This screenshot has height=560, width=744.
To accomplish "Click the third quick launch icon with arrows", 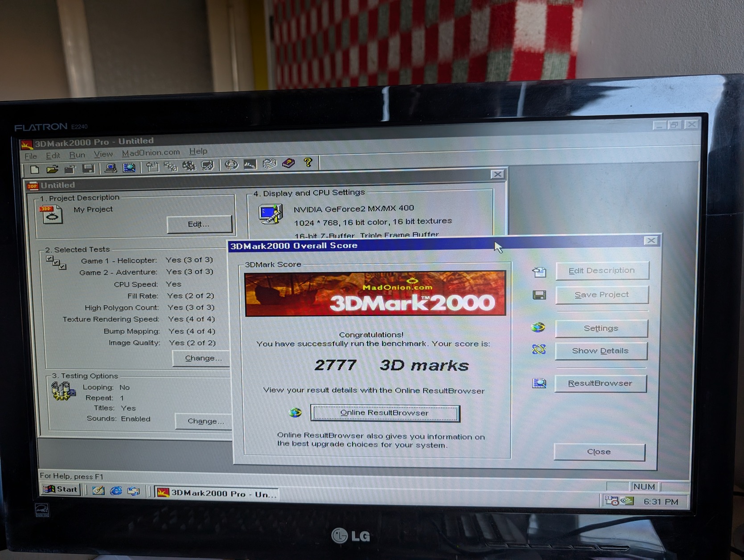I will (134, 491).
